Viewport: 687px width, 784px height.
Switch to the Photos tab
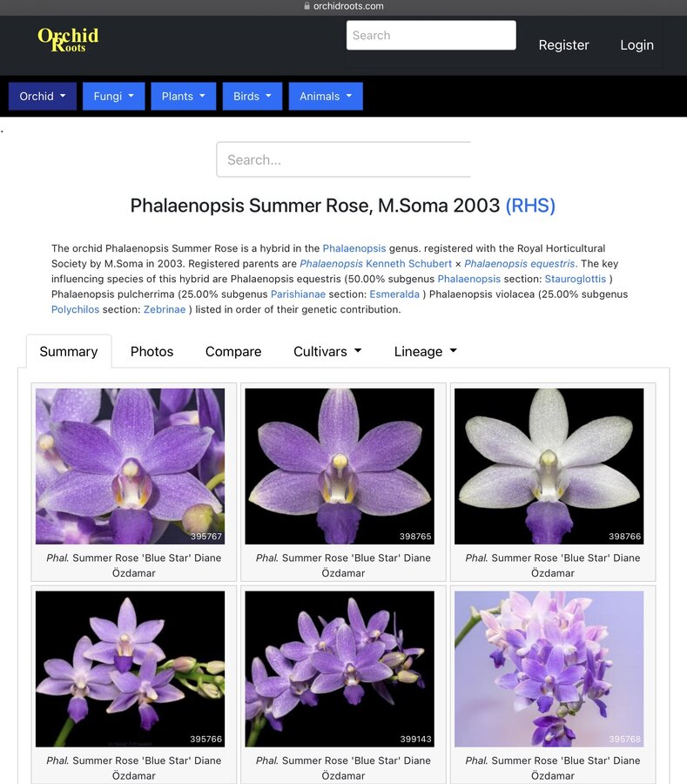click(152, 351)
